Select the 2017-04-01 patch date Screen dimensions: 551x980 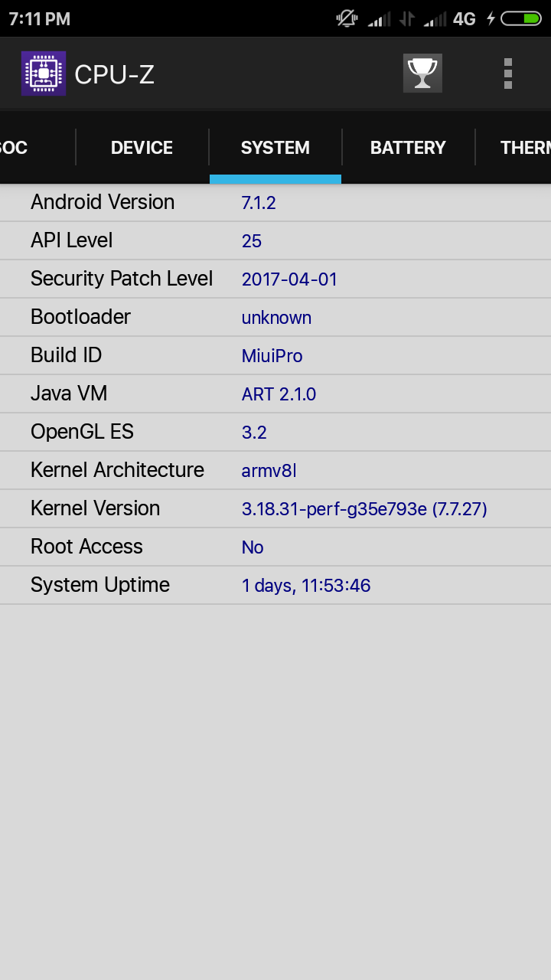[x=289, y=279]
